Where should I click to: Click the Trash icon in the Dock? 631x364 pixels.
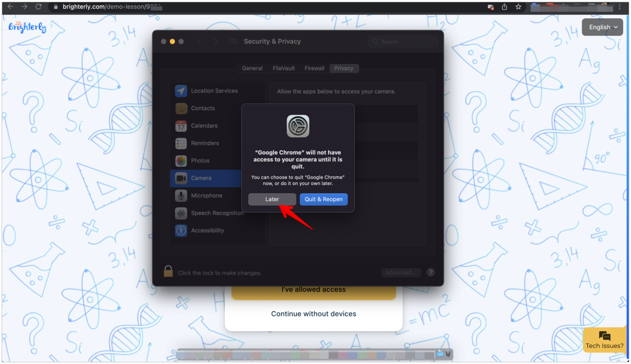(448, 354)
